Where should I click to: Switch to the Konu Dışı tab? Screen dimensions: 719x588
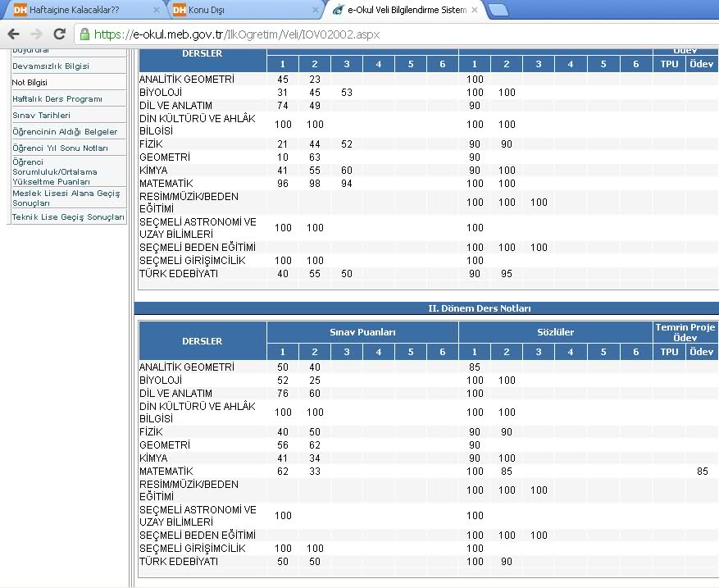tap(238, 11)
